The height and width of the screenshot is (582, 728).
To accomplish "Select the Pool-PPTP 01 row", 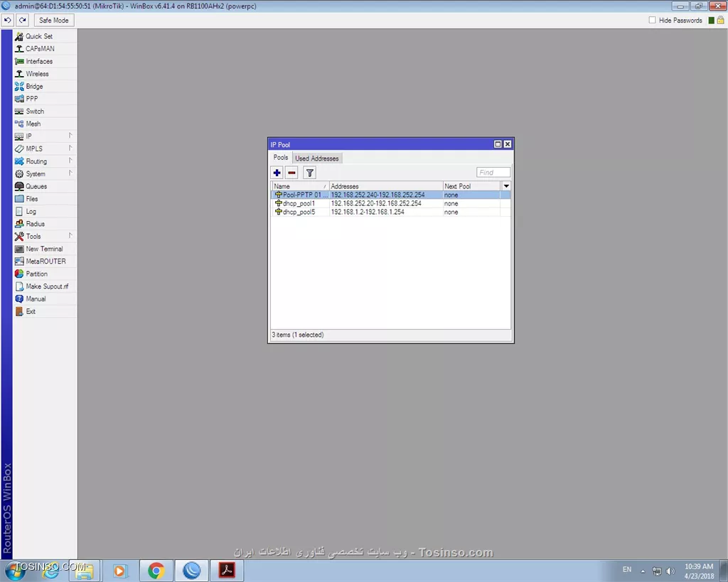I will coord(390,195).
